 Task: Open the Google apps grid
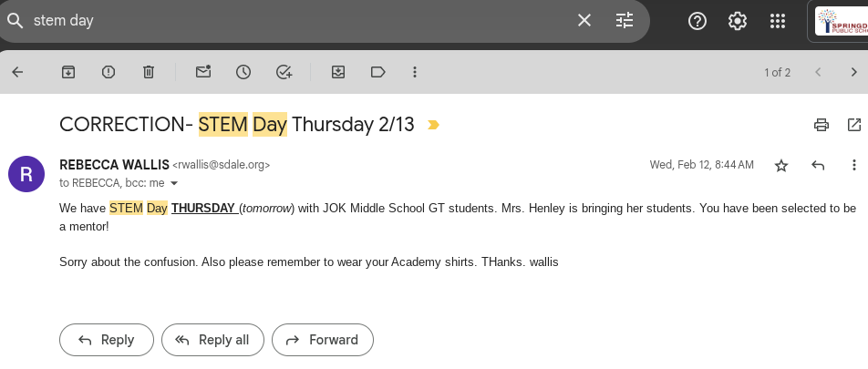(778, 21)
